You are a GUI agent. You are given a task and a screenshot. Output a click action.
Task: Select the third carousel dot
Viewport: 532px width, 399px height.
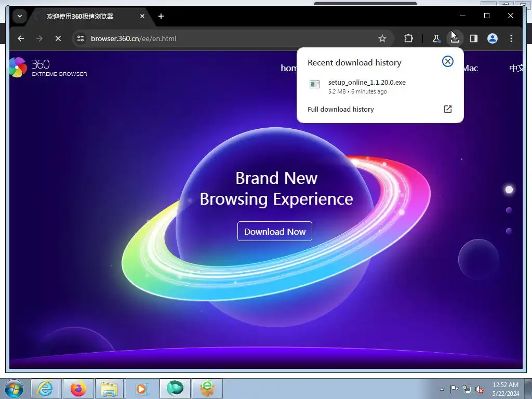[x=509, y=231]
